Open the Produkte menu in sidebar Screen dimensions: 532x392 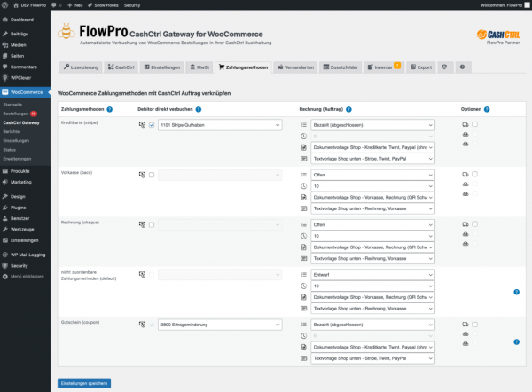[x=20, y=170]
